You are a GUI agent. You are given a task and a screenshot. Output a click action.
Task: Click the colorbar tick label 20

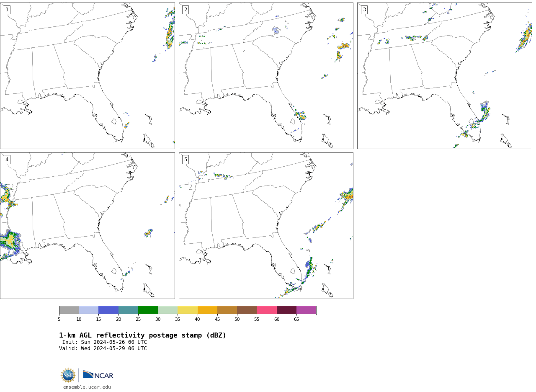(119, 320)
